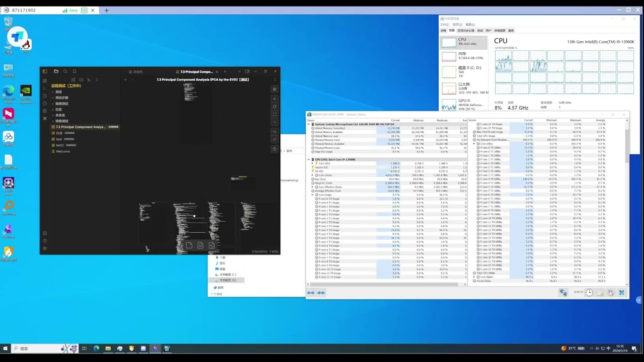Image resolution: width=644 pixels, height=362 pixels.
Task: Click HWiNFO's shrink columns arrow icon
Action: pos(321,293)
